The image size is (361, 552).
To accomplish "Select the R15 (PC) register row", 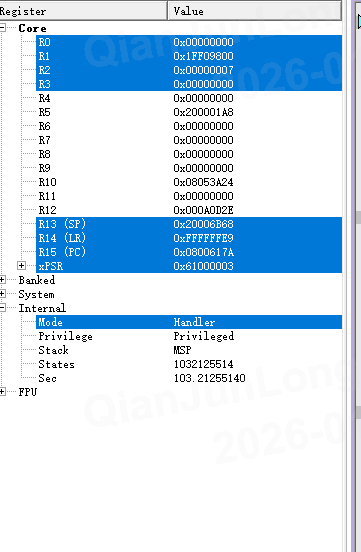I will 189,252.
